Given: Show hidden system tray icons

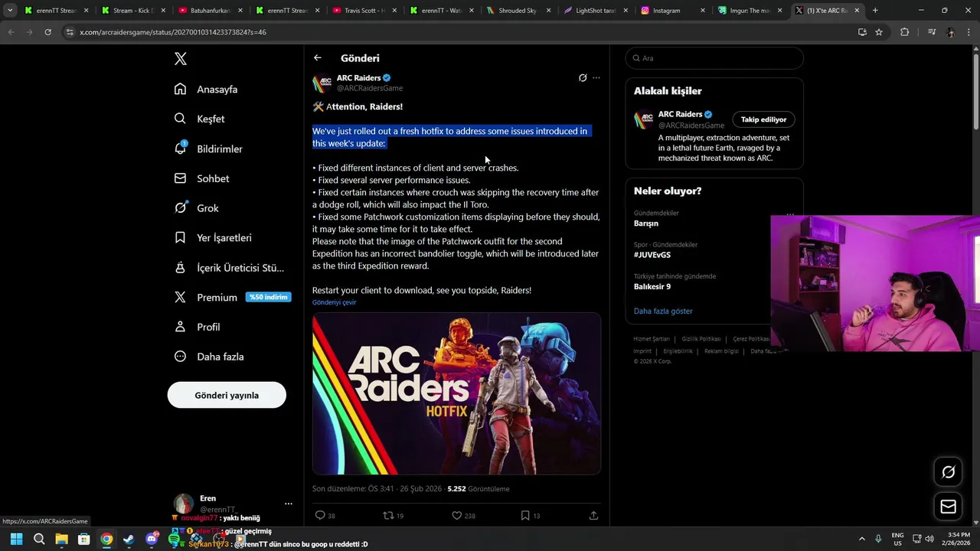Looking at the screenshot, I should [x=861, y=540].
